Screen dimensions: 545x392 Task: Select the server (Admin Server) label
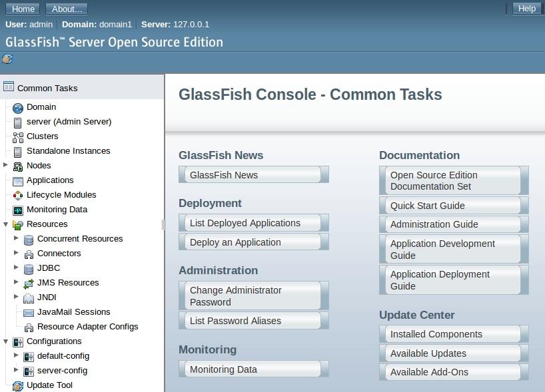(69, 122)
